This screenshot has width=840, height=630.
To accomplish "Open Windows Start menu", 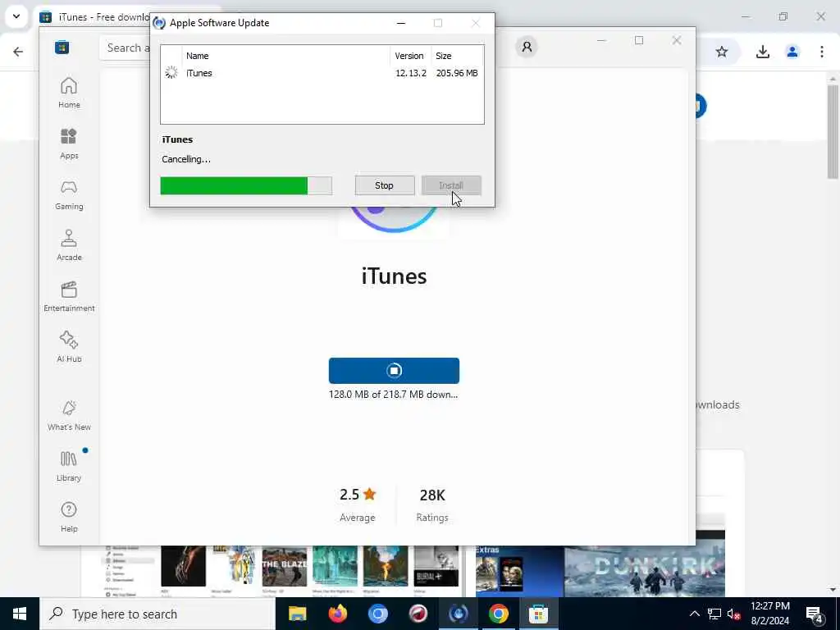I will tap(20, 614).
